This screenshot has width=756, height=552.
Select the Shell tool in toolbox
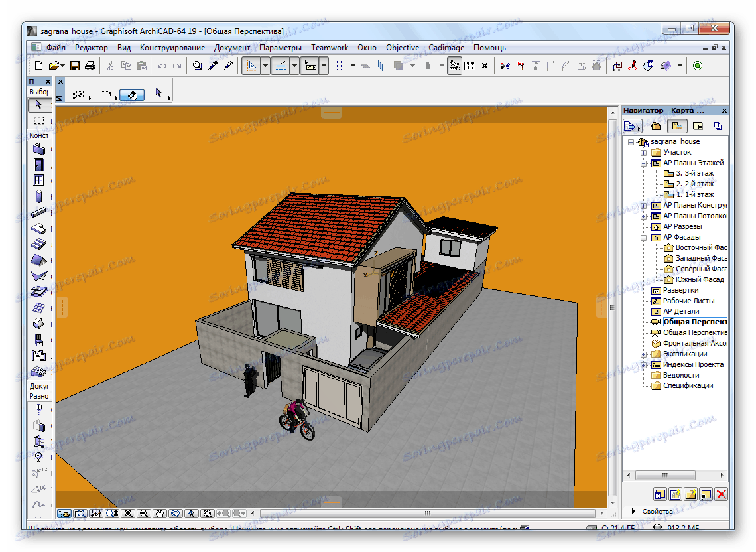click(38, 275)
